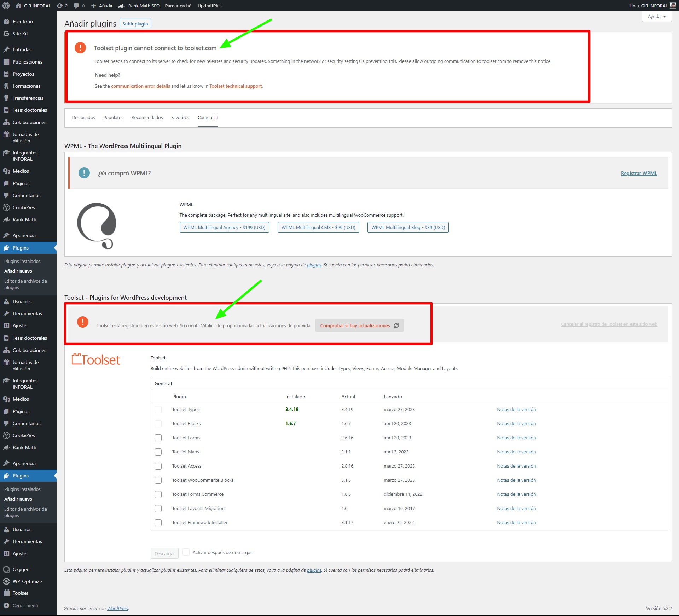
Task: Tick the Toolset Forms checkbox
Action: pos(158,438)
